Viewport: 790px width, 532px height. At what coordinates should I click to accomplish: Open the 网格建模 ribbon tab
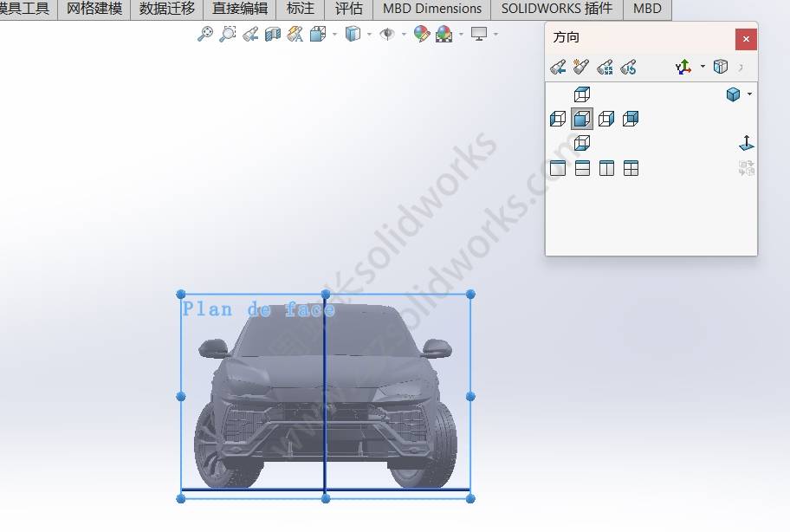(x=94, y=9)
